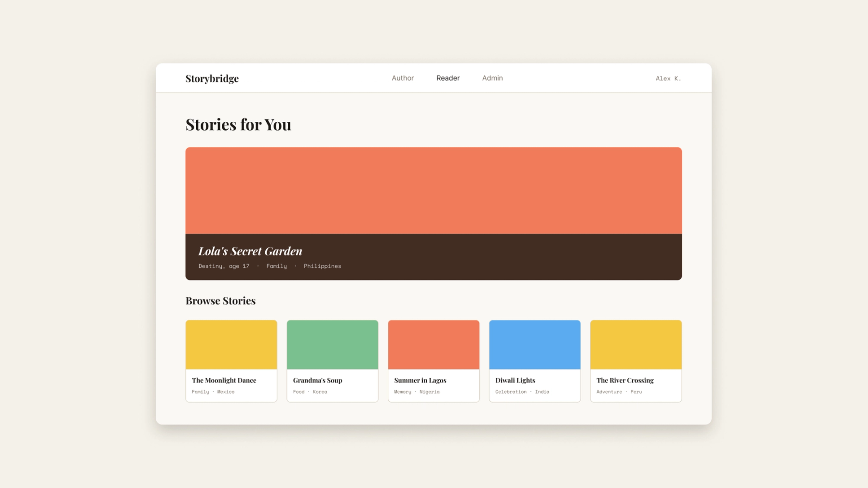
Task: Click the Browse Stories heading
Action: (x=221, y=301)
